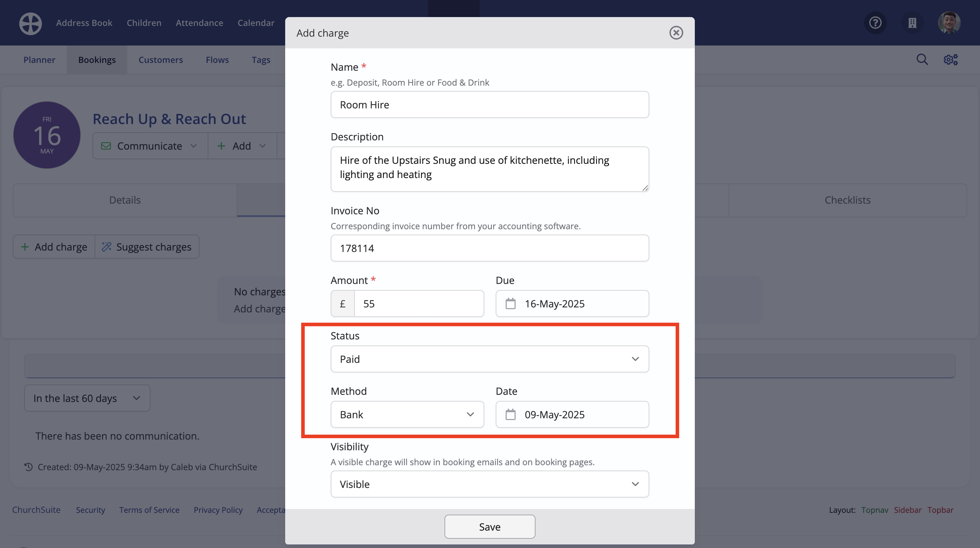Open the module settings gears icon
This screenshot has width=980, height=548.
click(950, 60)
